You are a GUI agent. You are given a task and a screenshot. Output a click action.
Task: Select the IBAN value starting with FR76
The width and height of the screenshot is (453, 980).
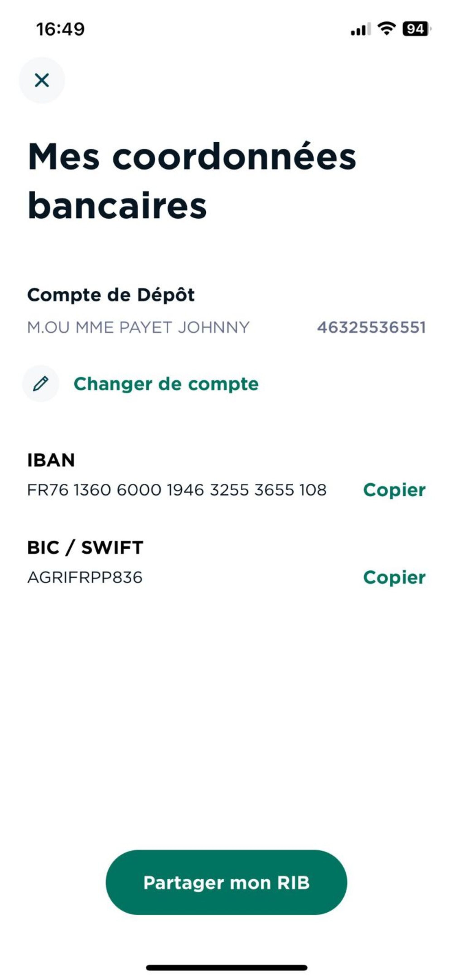click(x=177, y=490)
